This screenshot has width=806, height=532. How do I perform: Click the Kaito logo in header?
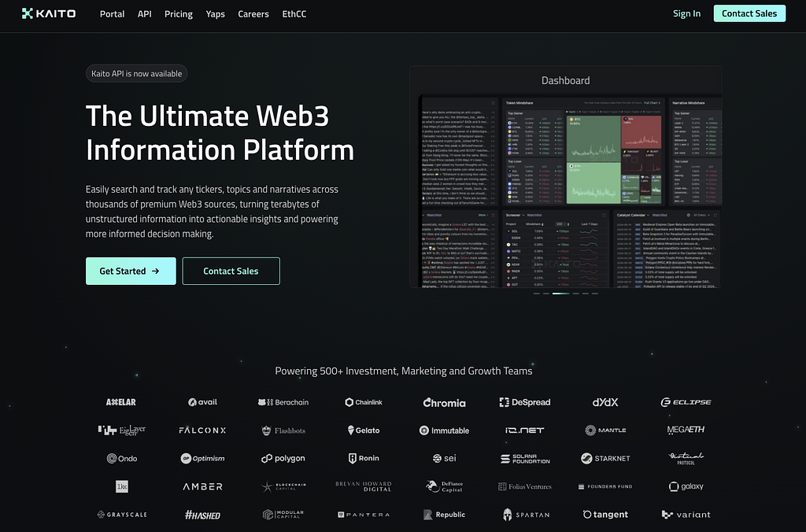[x=49, y=13]
